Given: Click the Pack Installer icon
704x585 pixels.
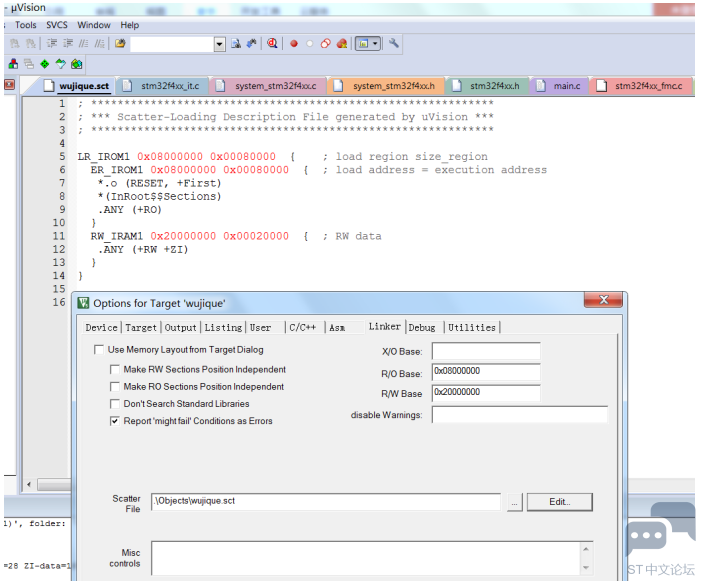Looking at the screenshot, I should 77,64.
